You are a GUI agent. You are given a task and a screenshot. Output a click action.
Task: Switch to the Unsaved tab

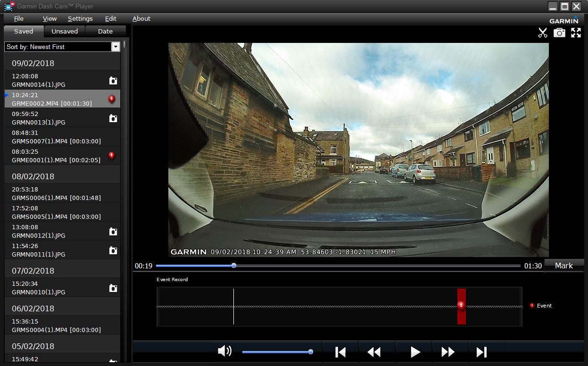coord(65,32)
